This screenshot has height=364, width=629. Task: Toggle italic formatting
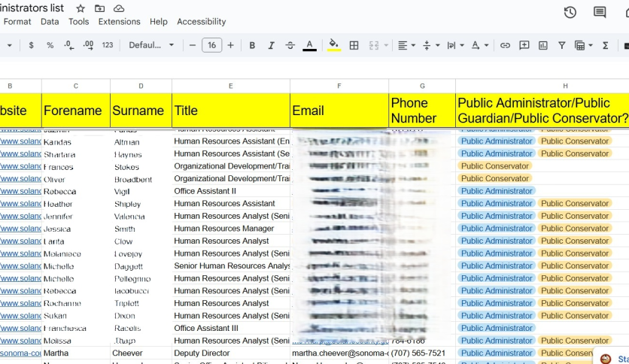[x=271, y=45]
